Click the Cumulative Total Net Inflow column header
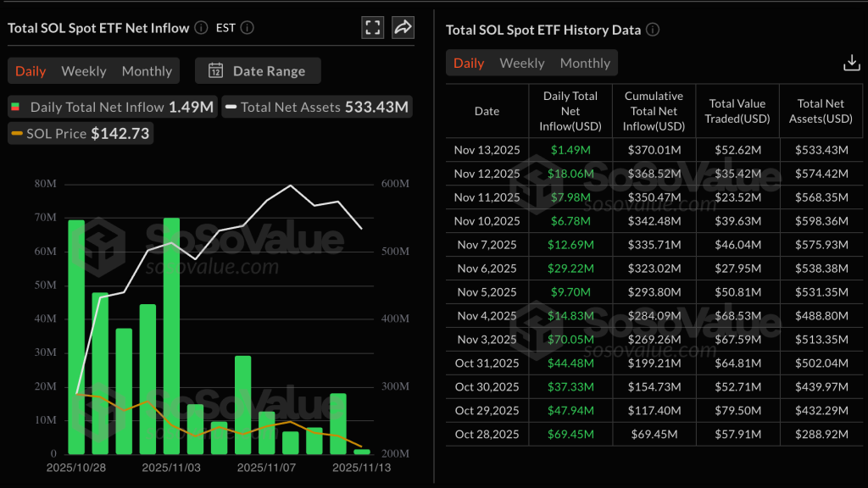The height and width of the screenshot is (488, 868). (654, 111)
